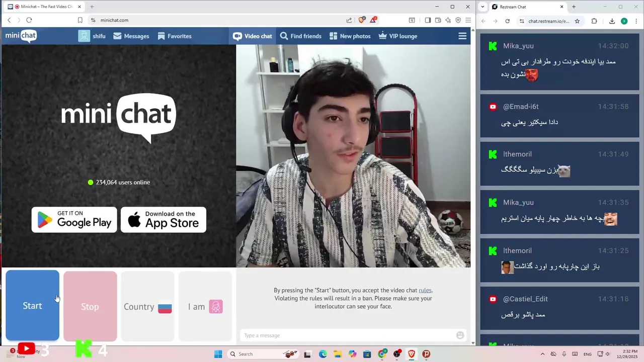The image size is (644, 362).
Task: Click the Download on the App Store badge
Action: (164, 220)
